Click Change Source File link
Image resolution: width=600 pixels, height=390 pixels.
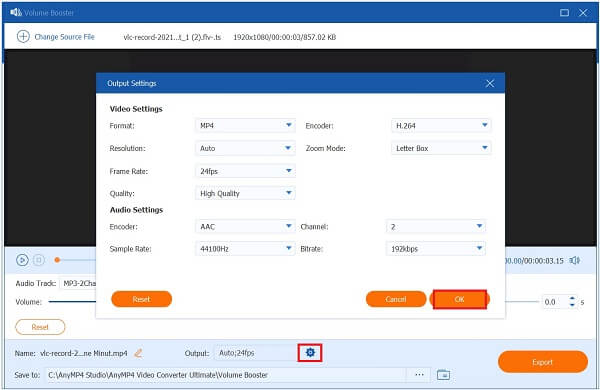(x=64, y=37)
